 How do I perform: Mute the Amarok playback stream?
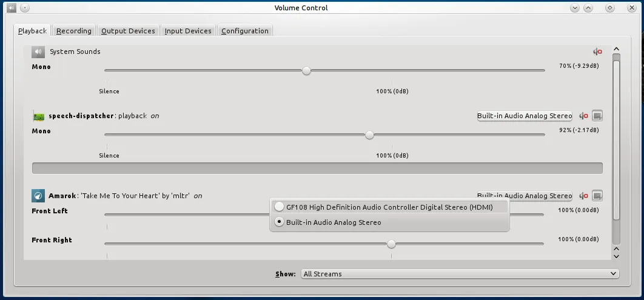pyautogui.click(x=583, y=196)
